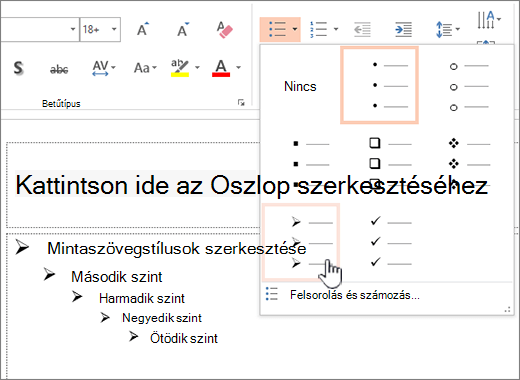The height and width of the screenshot is (380, 520).
Task: Choose the arrow bullet style
Action: click(301, 242)
